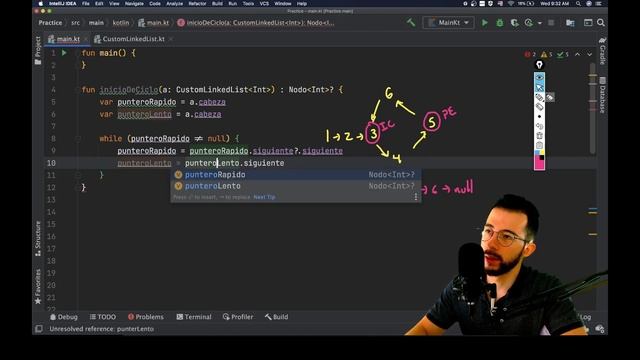
Task: Click the Build Project hammer icon
Action: coord(411,23)
